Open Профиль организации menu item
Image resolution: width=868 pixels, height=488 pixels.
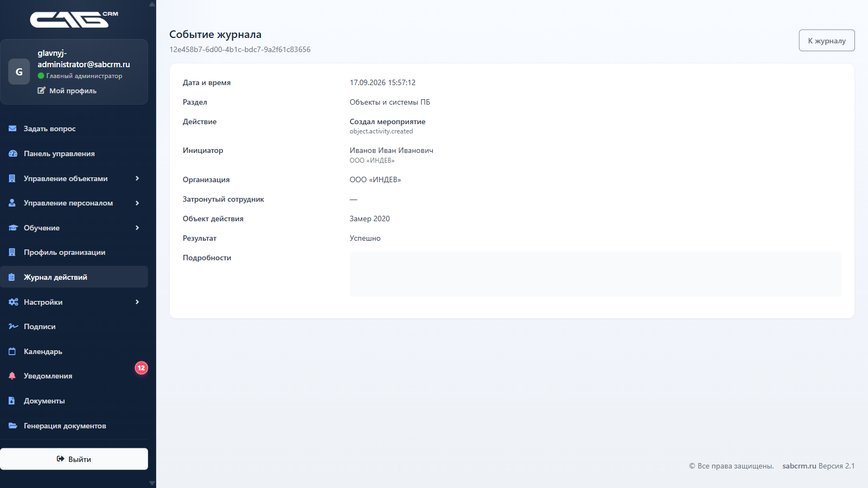click(74, 252)
